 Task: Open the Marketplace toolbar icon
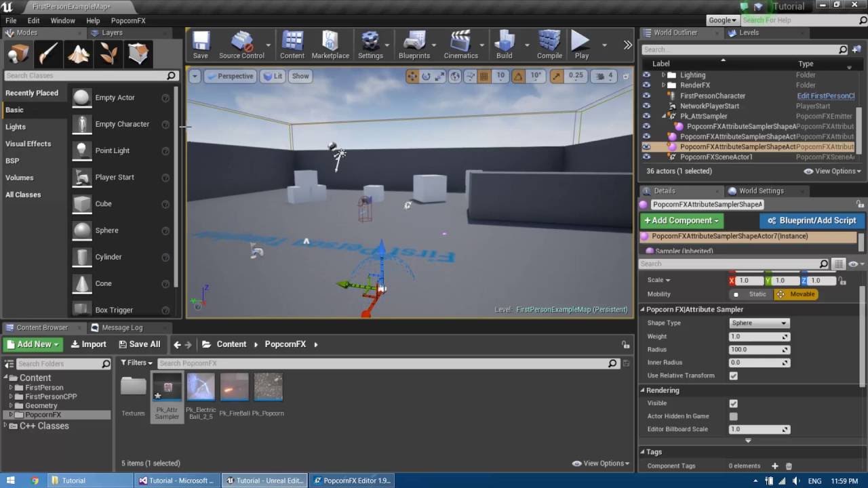330,45
